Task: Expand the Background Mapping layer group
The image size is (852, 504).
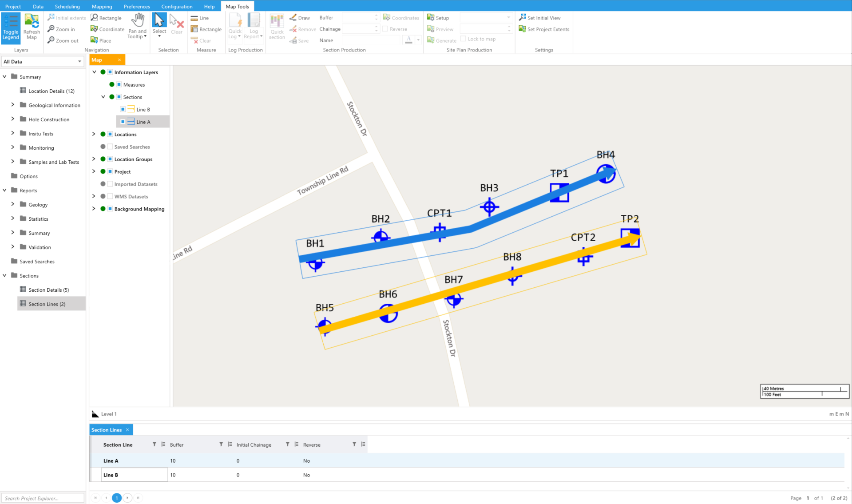Action: [x=94, y=209]
